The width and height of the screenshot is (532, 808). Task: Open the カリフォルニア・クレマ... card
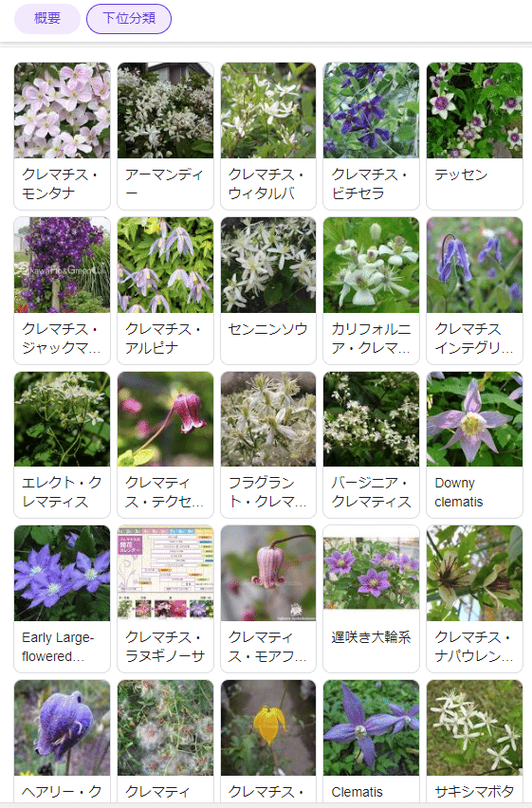[x=371, y=290]
